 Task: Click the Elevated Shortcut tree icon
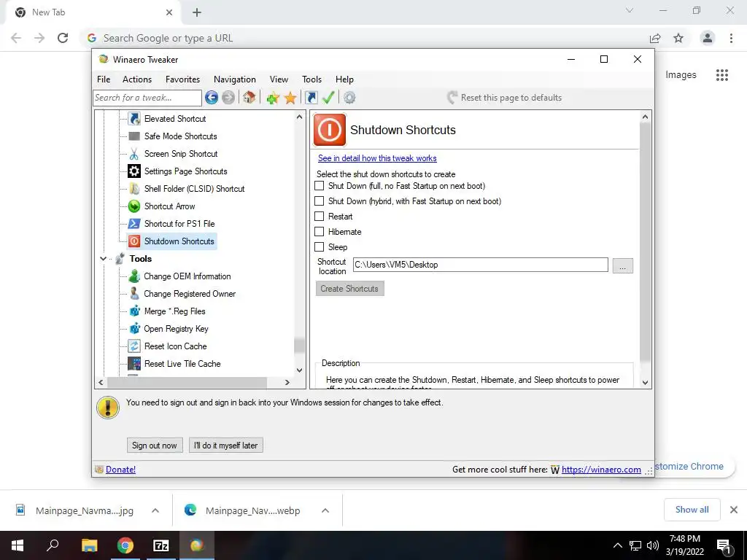click(x=134, y=119)
